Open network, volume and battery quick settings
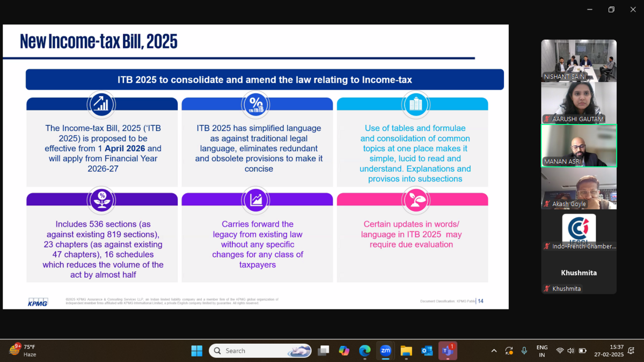644x362 pixels. 571,351
